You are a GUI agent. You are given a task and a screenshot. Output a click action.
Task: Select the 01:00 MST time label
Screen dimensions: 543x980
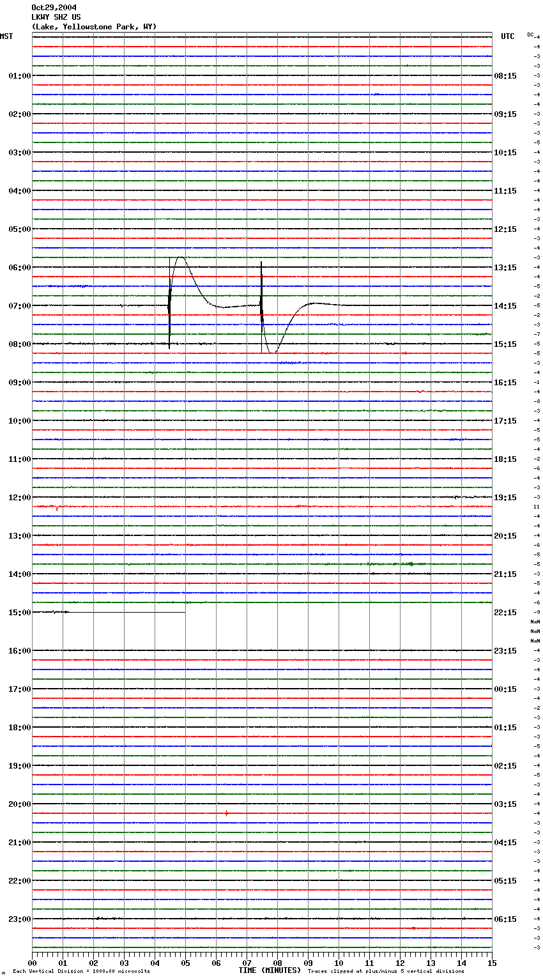tap(20, 76)
